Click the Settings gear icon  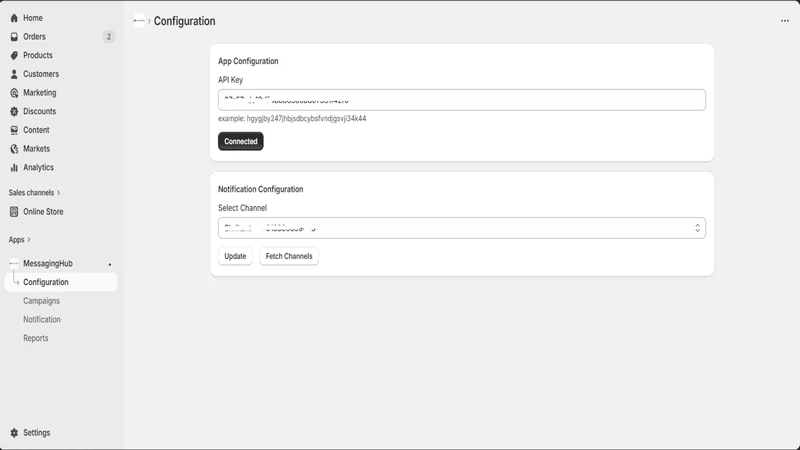(x=14, y=433)
